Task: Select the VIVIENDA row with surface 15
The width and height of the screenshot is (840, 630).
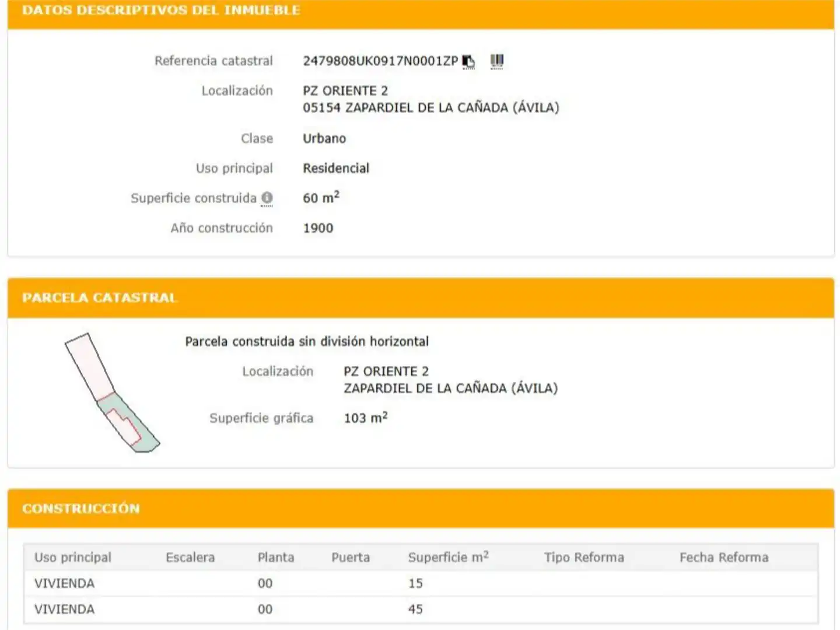Action: pos(421,583)
